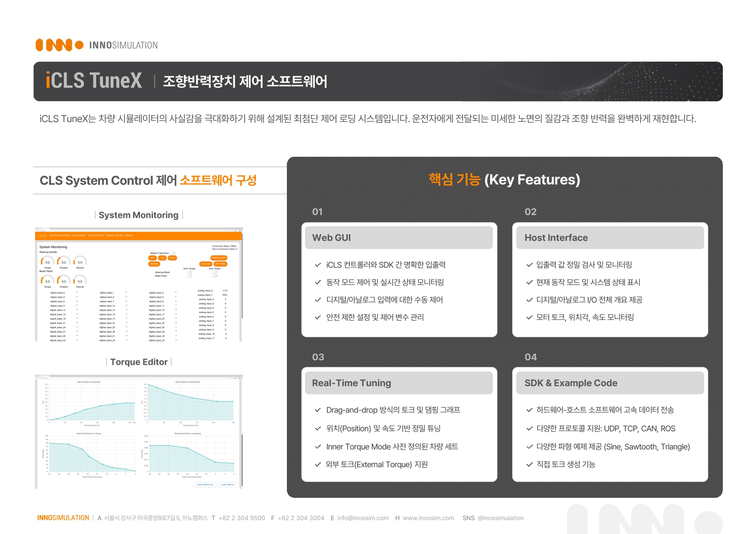Select the Web GUI card header
Screen dimensions: 756x534
[x=399, y=238]
